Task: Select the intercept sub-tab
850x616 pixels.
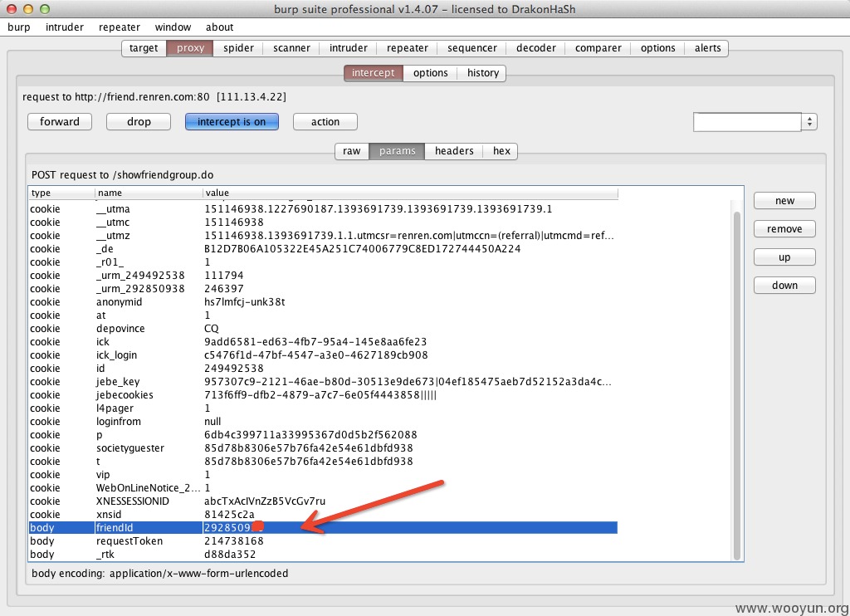Action: (373, 73)
